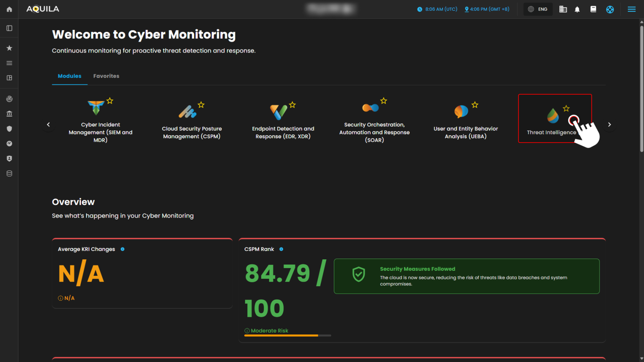
Task: Click the database icon in left sidebar
Action: coord(9,174)
